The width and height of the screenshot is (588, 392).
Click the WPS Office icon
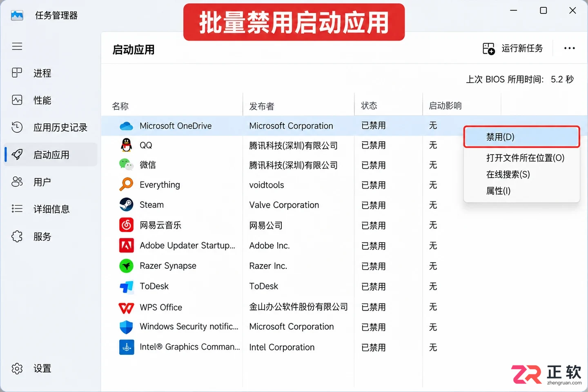point(126,307)
